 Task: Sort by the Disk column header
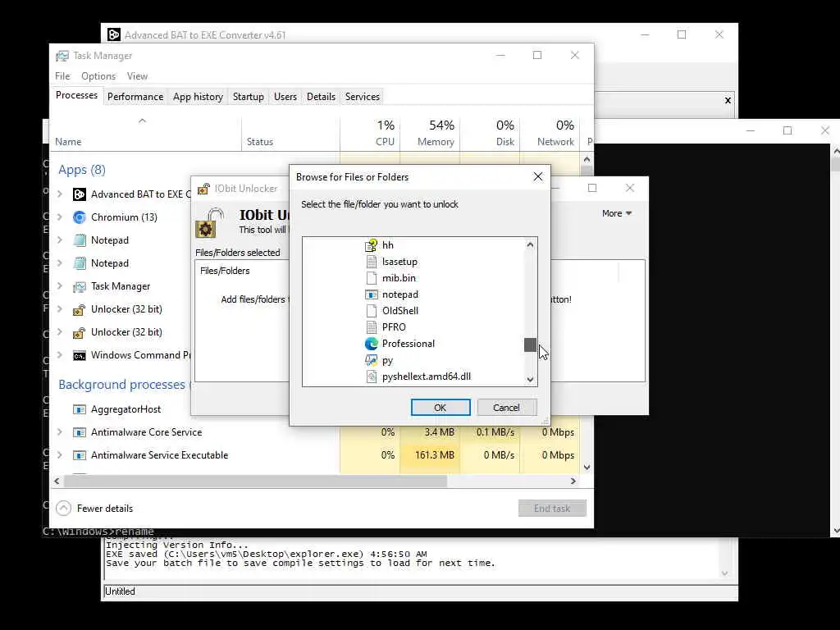(490, 133)
